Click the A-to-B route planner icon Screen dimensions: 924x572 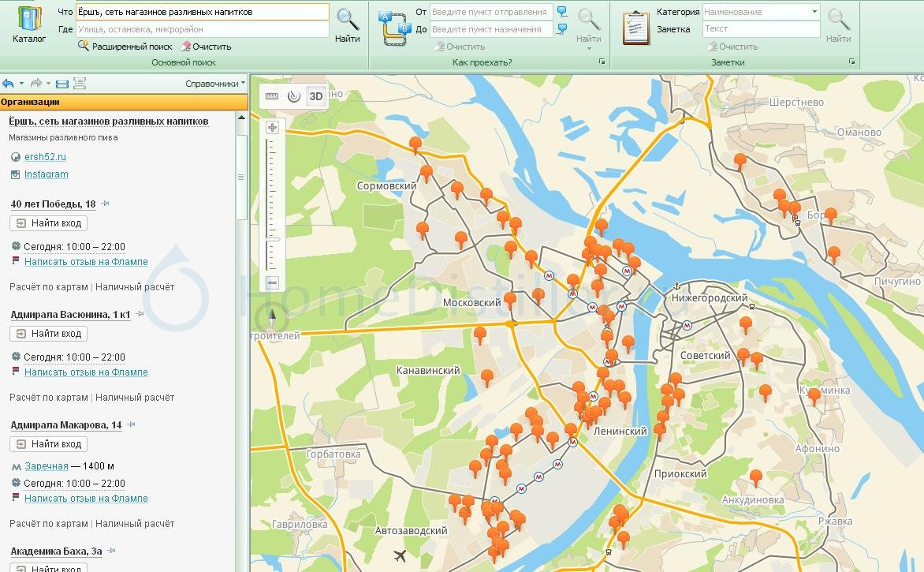coord(395,28)
